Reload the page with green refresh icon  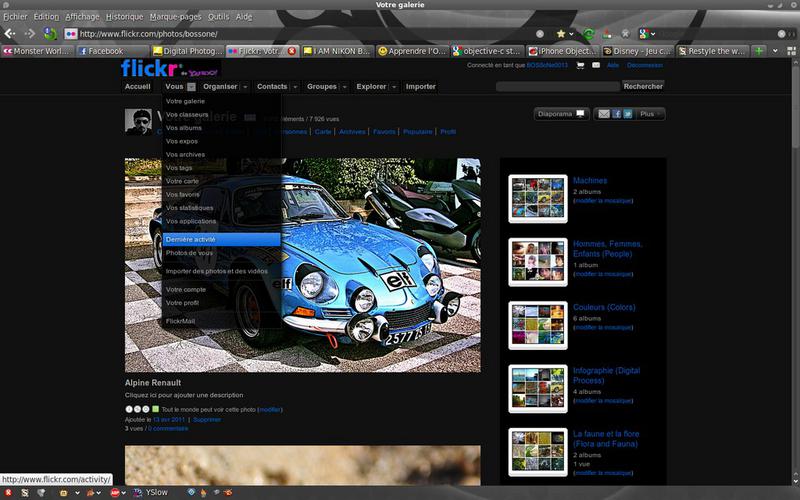click(x=588, y=34)
